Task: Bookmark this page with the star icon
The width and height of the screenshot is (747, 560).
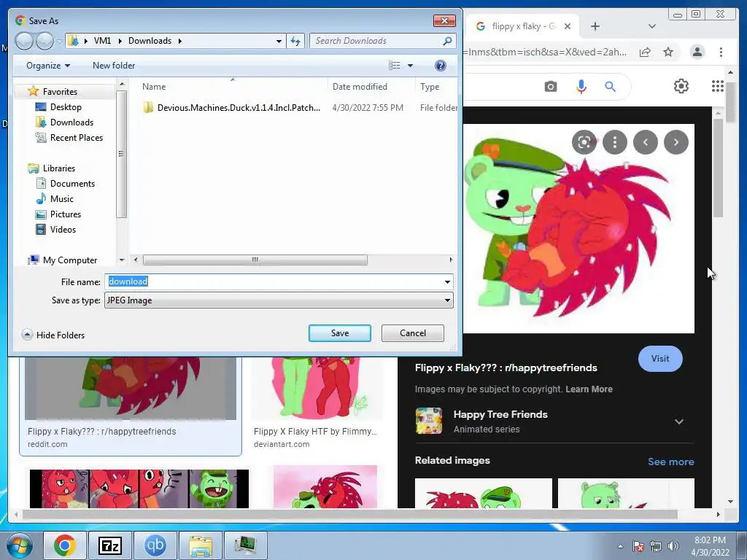Action: coord(668,52)
